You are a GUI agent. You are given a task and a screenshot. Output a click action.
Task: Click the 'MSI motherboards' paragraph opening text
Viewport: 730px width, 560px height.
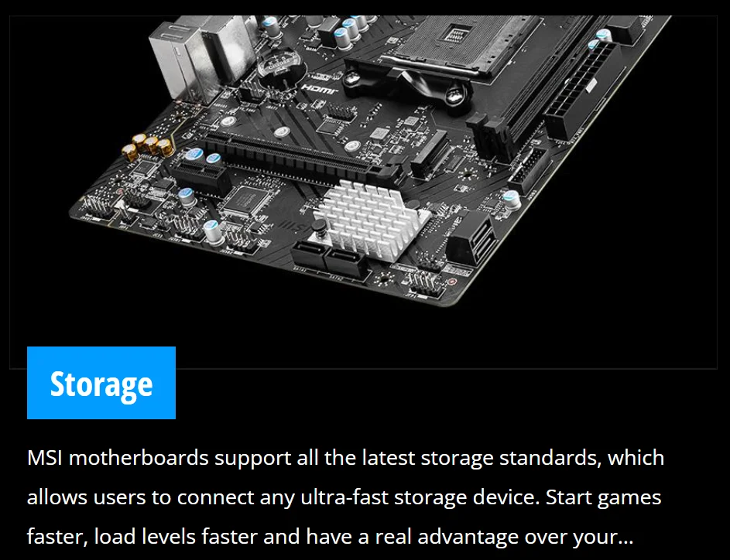coord(118,458)
